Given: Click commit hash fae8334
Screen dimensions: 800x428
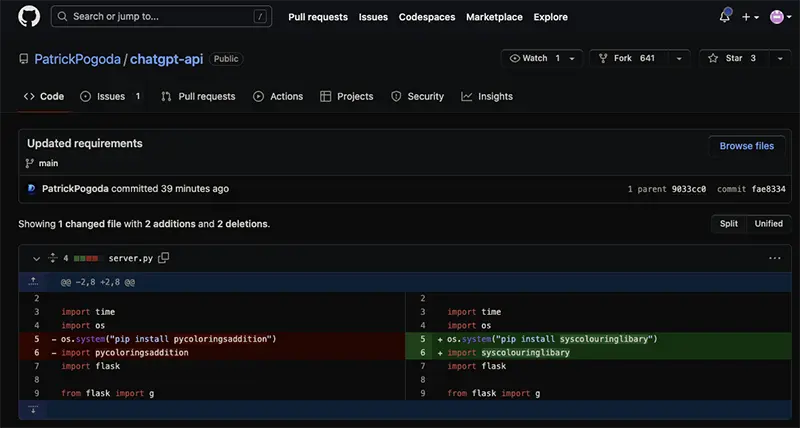Looking at the screenshot, I should point(768,189).
